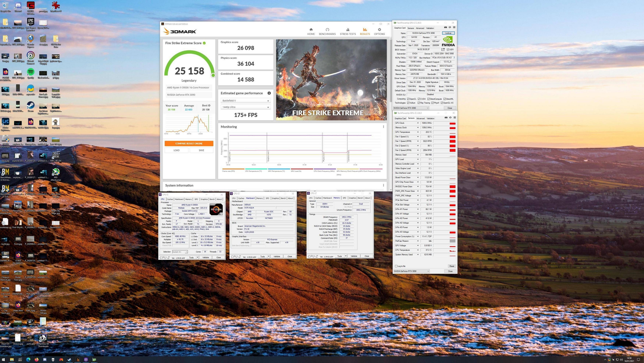644x363 pixels.
Task: Click the info icon next to Best score
Action: click(209, 105)
